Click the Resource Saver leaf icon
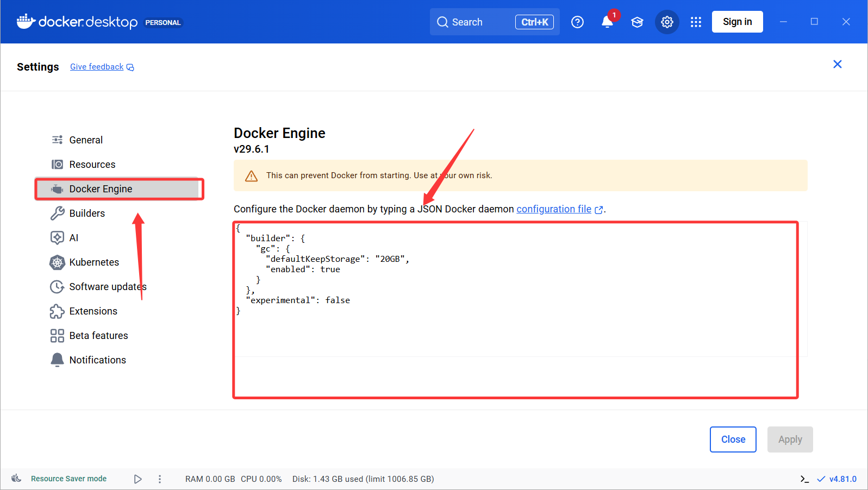Viewport: 868px width, 490px height. [x=16, y=479]
